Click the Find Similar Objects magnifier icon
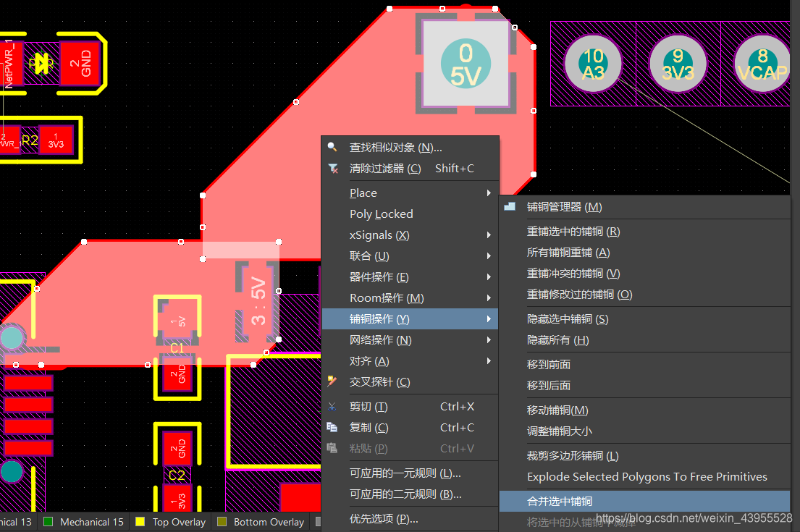Image resolution: width=800 pixels, height=532 pixels. pos(332,147)
